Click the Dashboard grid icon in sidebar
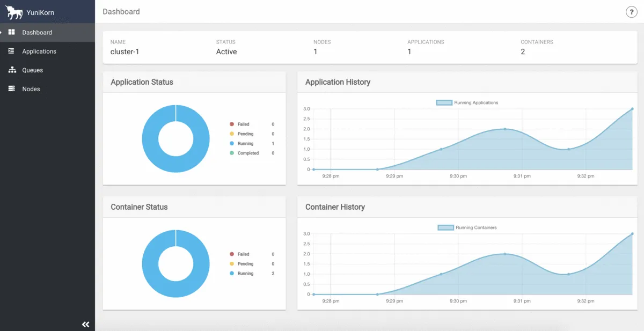The image size is (644, 331). (11, 32)
